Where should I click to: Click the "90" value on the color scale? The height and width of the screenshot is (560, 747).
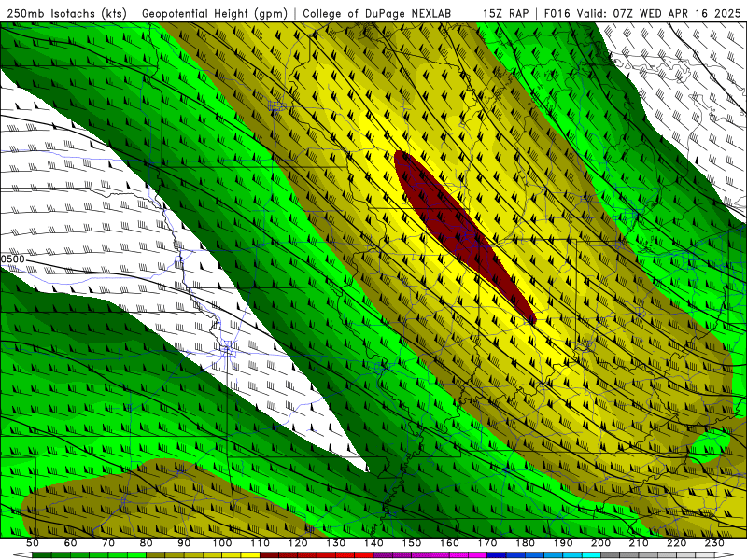click(184, 543)
